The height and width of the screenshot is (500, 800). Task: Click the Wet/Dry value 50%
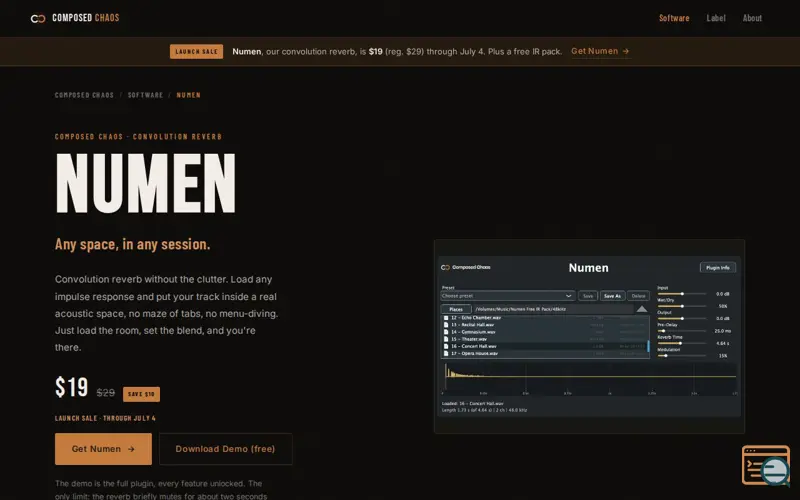[723, 306]
